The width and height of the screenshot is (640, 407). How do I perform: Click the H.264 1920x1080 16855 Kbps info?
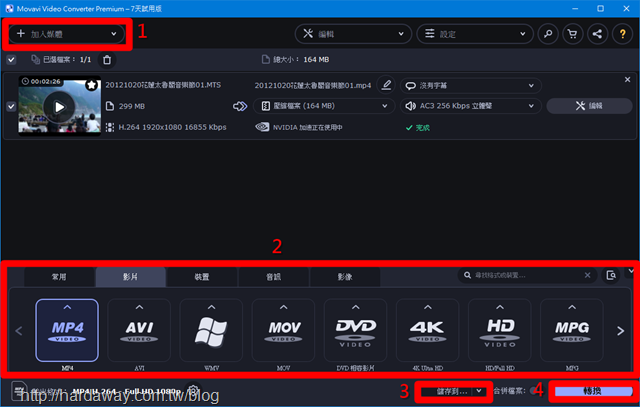[172, 127]
